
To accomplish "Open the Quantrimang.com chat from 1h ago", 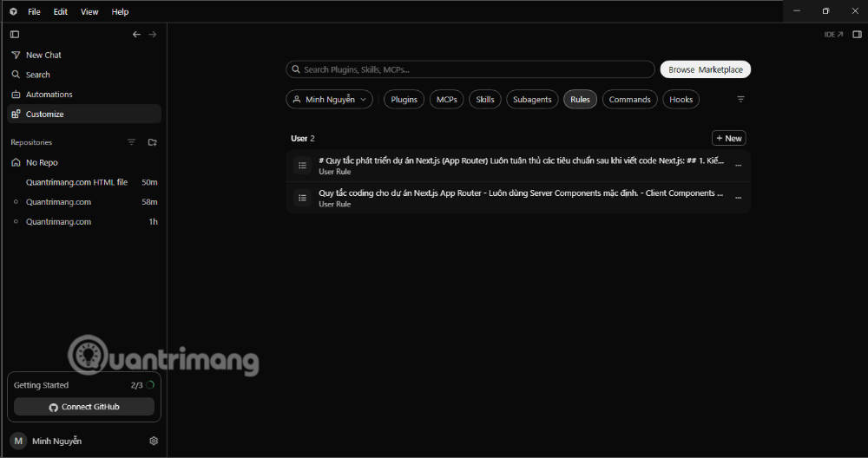I will click(84, 222).
